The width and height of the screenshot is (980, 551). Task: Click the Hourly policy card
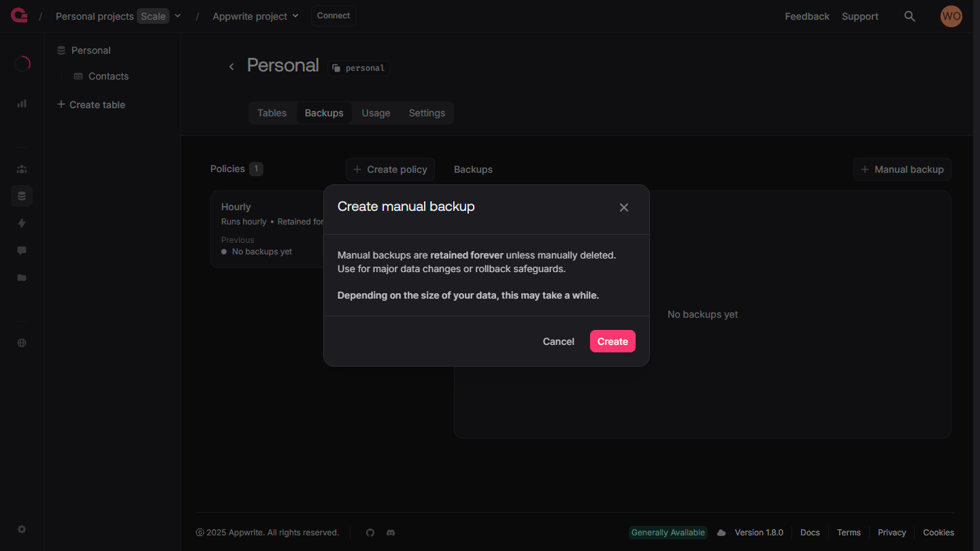click(x=267, y=229)
